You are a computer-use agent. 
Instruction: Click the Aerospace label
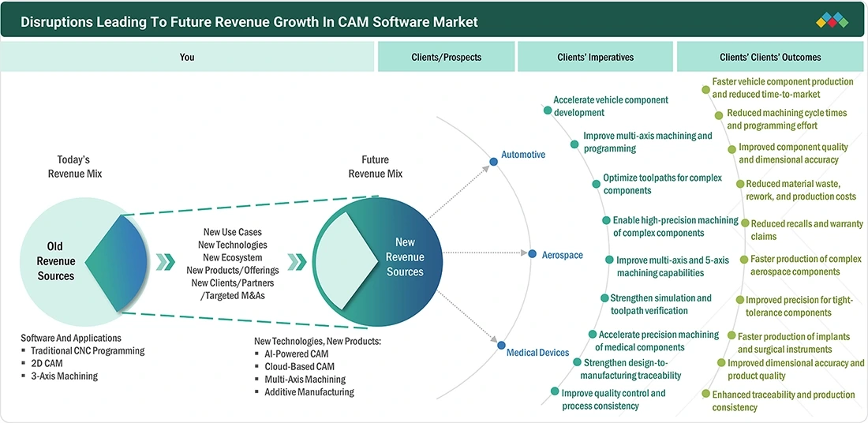(x=563, y=255)
